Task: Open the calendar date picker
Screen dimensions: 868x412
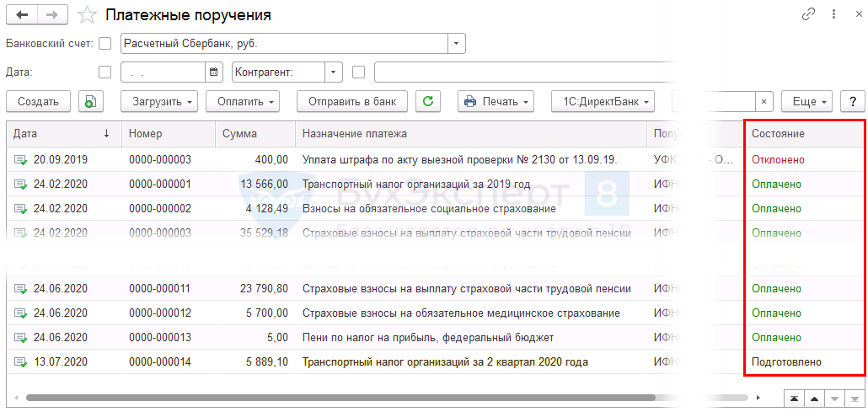Action: [x=214, y=72]
